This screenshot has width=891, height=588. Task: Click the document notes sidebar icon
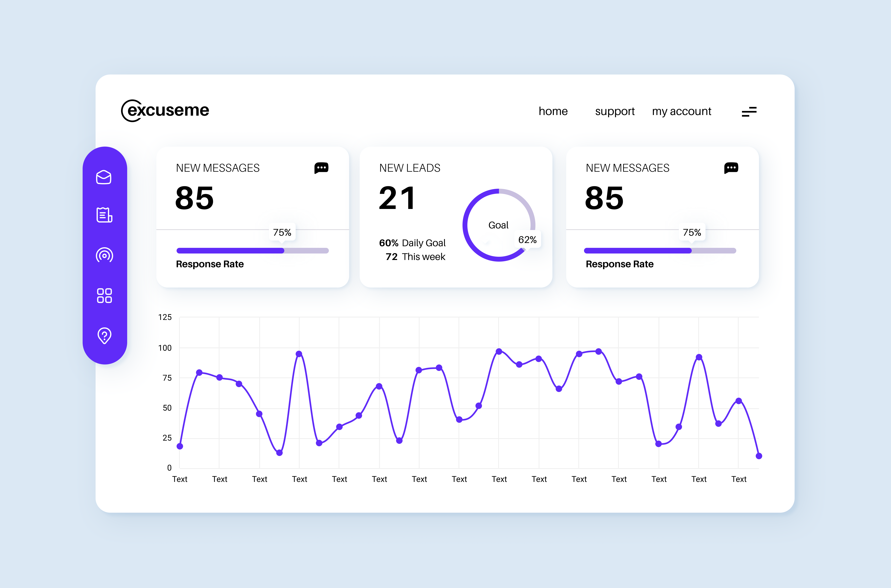pos(104,215)
